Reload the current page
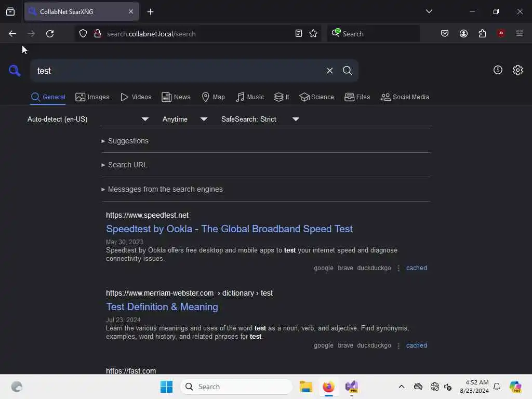The height and width of the screenshot is (399, 532). point(50,34)
